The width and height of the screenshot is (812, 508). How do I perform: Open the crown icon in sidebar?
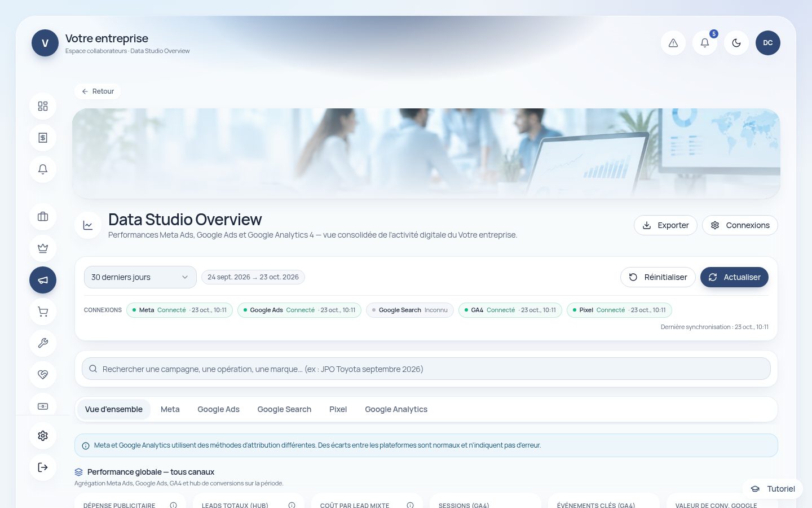(x=43, y=248)
